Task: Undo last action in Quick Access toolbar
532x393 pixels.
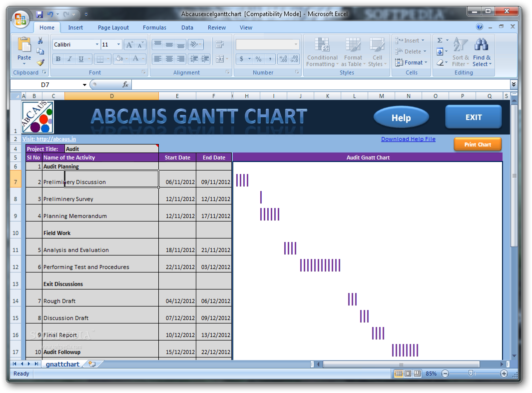Action: coord(50,14)
